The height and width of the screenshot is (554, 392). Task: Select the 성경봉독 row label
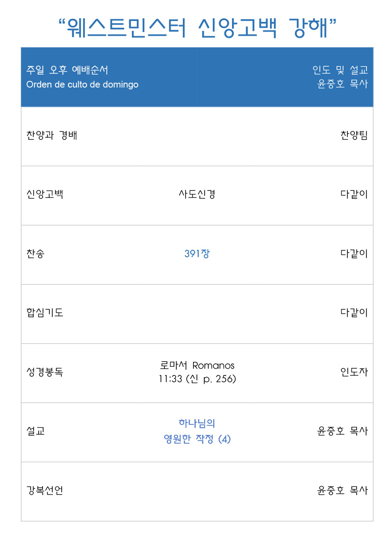(45, 372)
